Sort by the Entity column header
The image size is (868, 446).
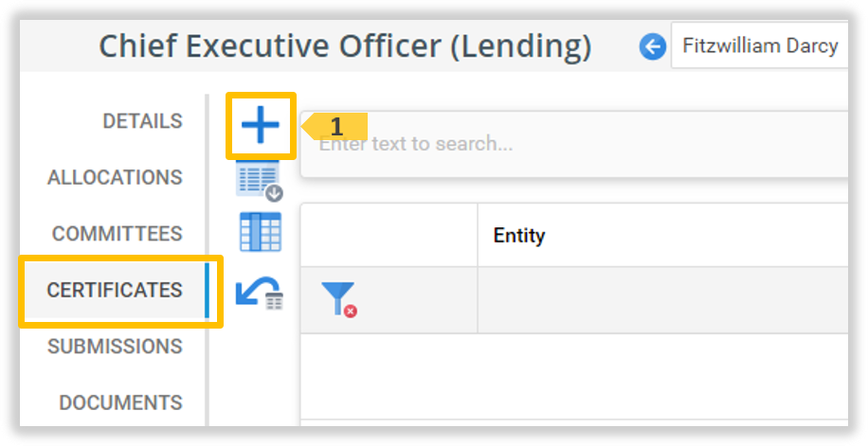(x=519, y=236)
